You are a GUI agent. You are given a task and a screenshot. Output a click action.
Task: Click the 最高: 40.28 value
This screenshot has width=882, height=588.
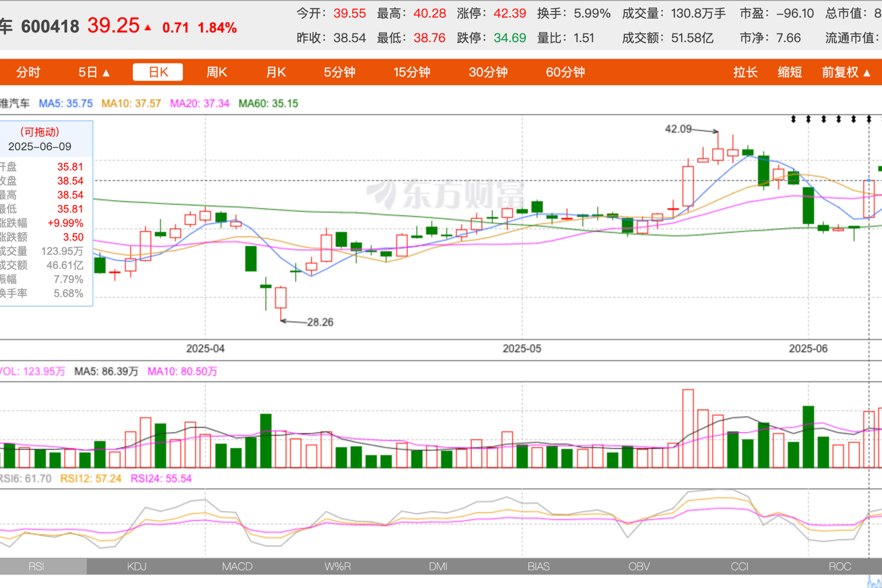(430, 13)
